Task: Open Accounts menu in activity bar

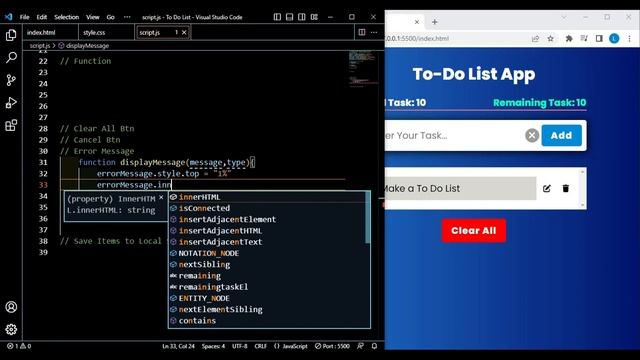Action: coord(11,307)
